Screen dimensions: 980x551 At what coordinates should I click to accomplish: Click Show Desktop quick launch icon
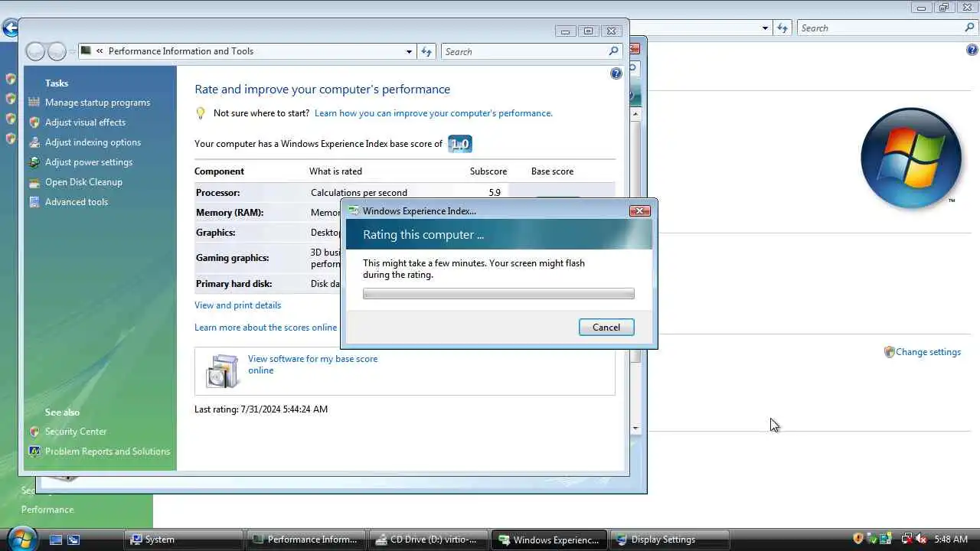pyautogui.click(x=56, y=540)
